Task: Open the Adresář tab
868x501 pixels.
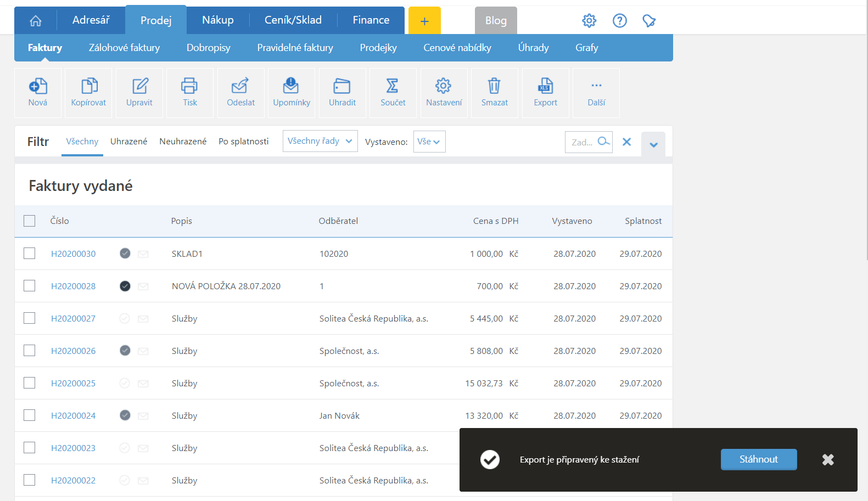Action: [x=91, y=20]
